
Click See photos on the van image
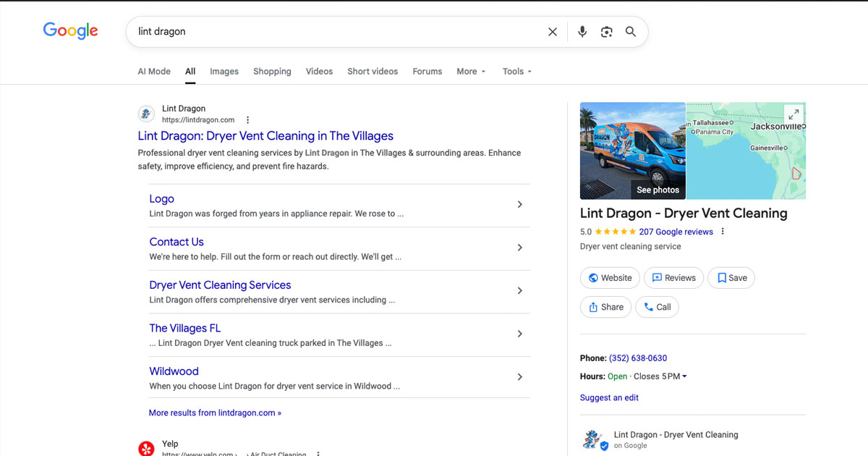[658, 190]
